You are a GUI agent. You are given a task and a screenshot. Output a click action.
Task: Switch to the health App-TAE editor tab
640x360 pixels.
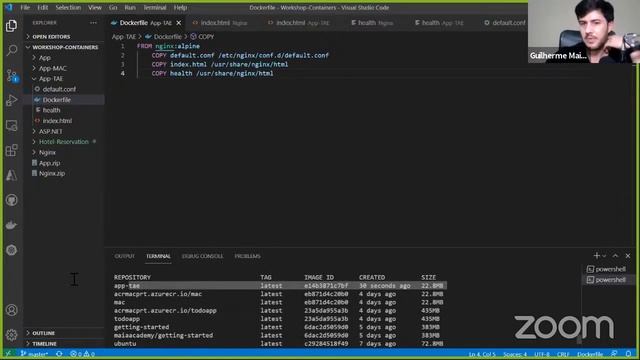coord(439,23)
